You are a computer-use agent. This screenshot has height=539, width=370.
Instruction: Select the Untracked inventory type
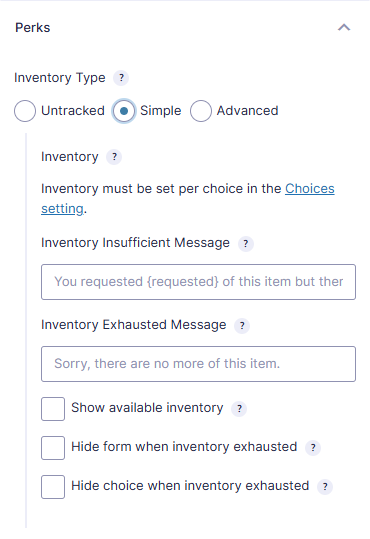pos(25,111)
